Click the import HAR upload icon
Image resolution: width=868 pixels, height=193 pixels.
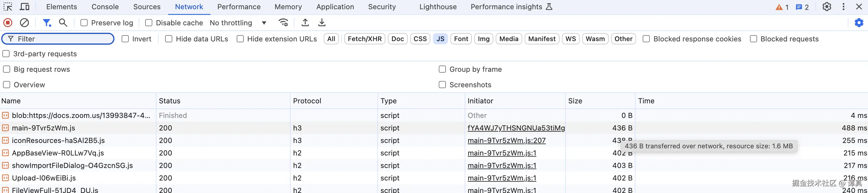305,23
